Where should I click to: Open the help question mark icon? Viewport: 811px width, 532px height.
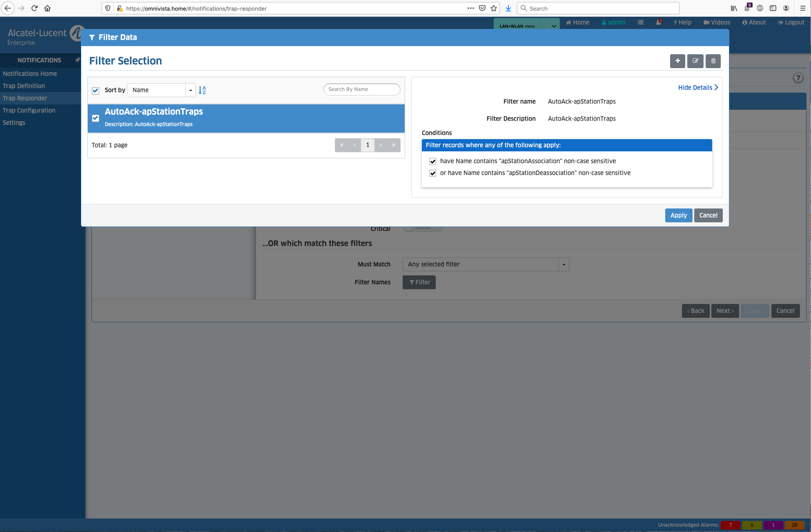point(798,78)
